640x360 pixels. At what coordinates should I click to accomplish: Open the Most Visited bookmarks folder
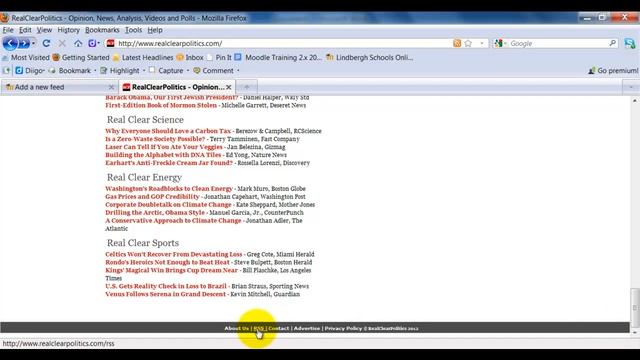[x=25, y=58]
